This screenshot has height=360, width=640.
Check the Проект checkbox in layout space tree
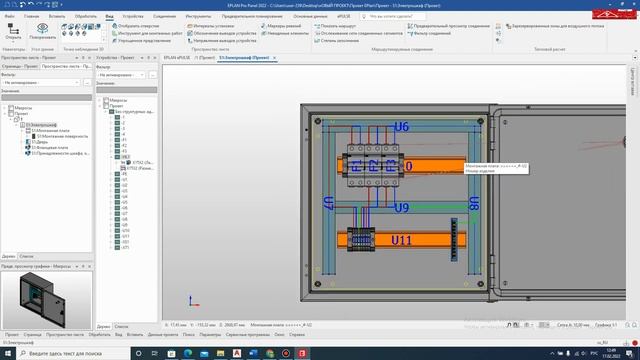click(x=11, y=113)
